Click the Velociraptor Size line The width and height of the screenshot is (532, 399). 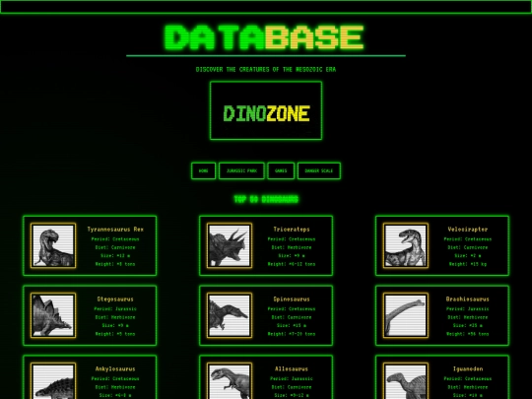(468, 256)
